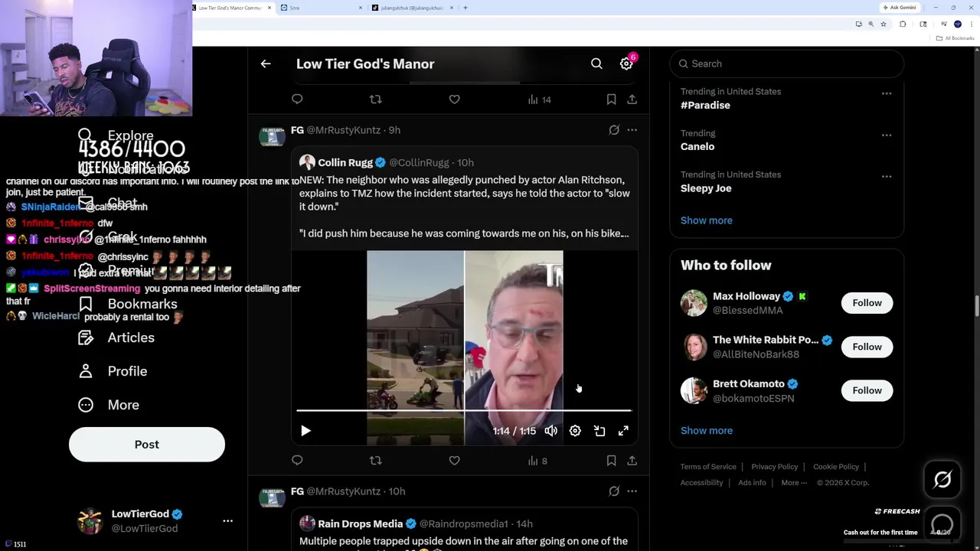
Task: Like the post with 8 views
Action: point(454,461)
